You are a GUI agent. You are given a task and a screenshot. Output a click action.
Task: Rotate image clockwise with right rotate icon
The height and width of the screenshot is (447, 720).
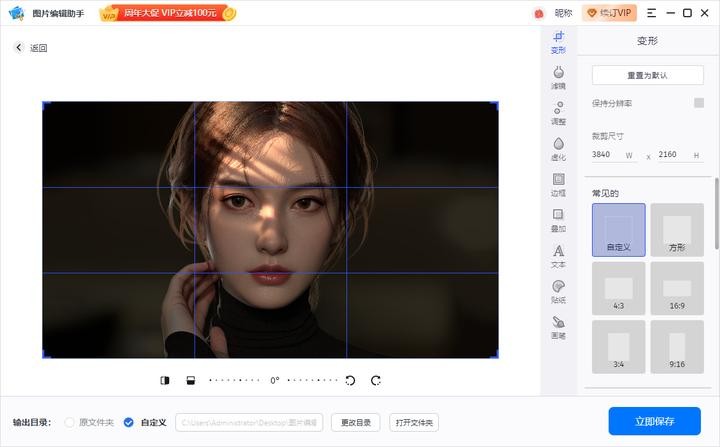[x=376, y=380]
